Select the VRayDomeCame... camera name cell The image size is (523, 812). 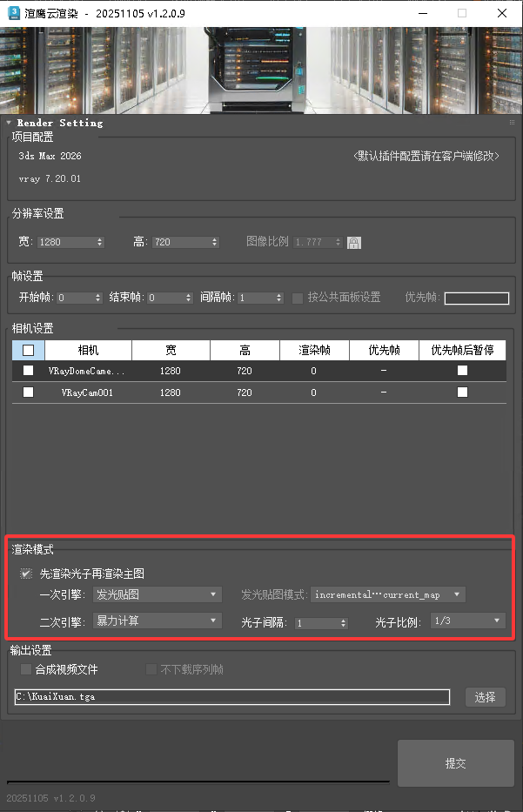[86, 371]
